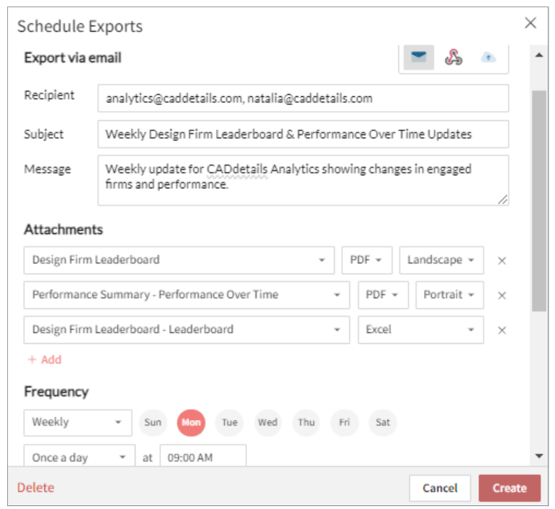Remove the Design Firm Leaderboard PDF attachment
The image size is (555, 509).
502,261
